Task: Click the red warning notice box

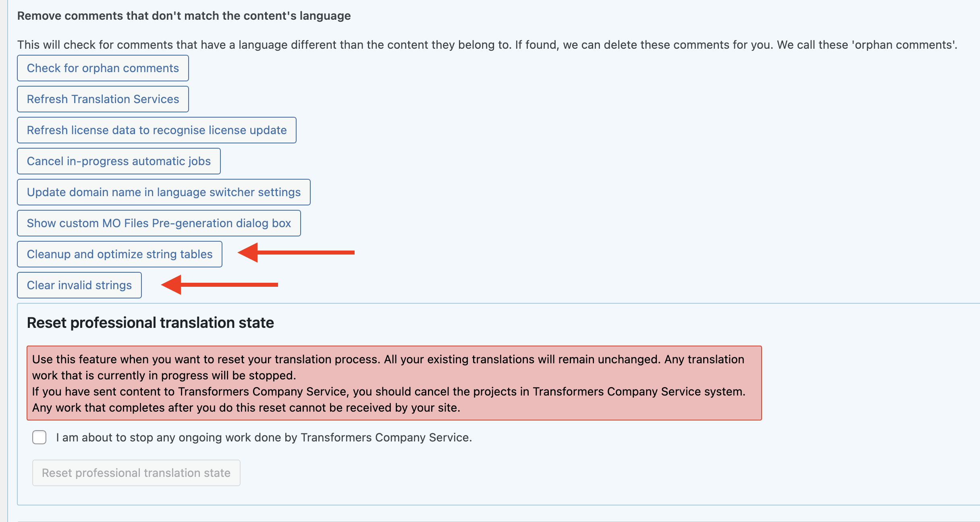Action: pos(394,383)
